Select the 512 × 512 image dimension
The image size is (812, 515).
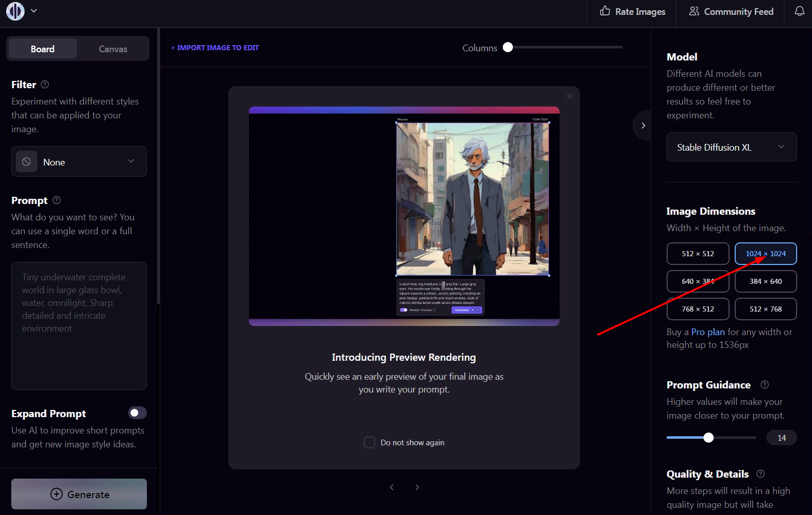click(697, 254)
